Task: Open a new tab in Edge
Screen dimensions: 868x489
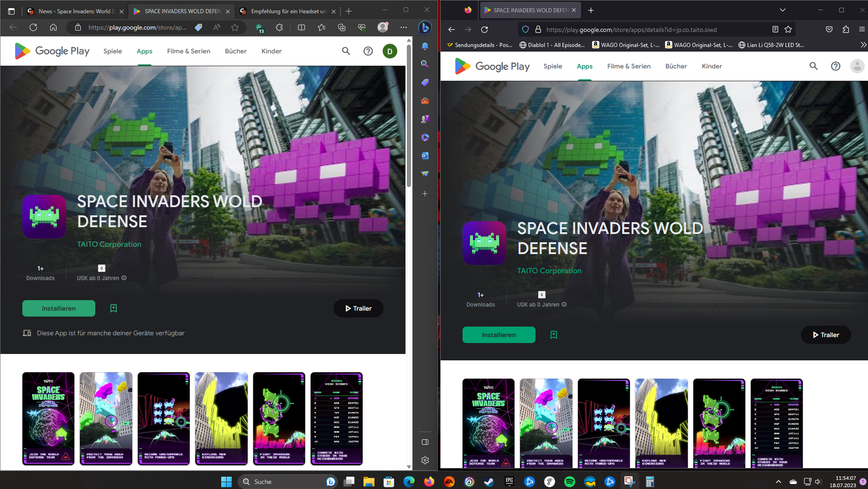Action: tap(349, 11)
